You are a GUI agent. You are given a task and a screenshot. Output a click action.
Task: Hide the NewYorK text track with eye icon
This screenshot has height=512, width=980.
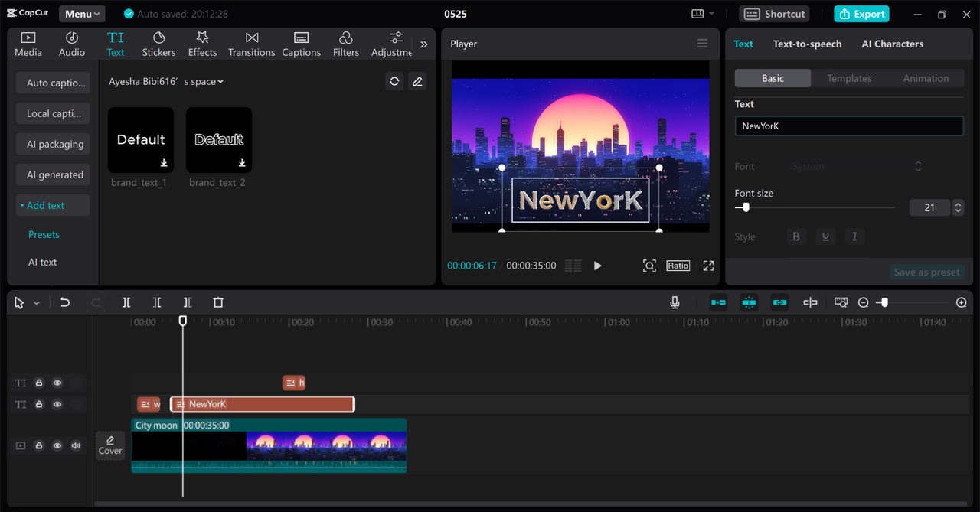click(x=57, y=404)
